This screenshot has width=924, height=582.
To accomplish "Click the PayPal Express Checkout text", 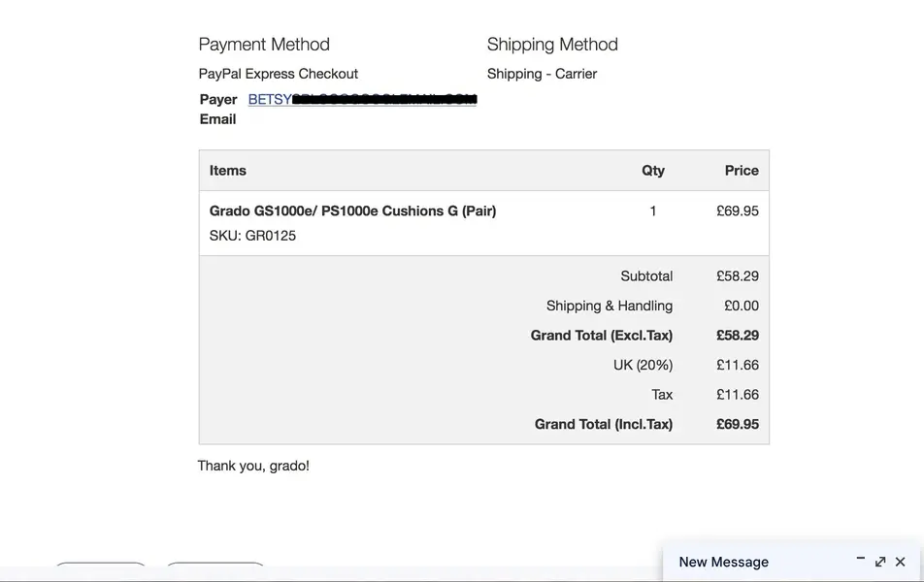I will click(x=279, y=74).
